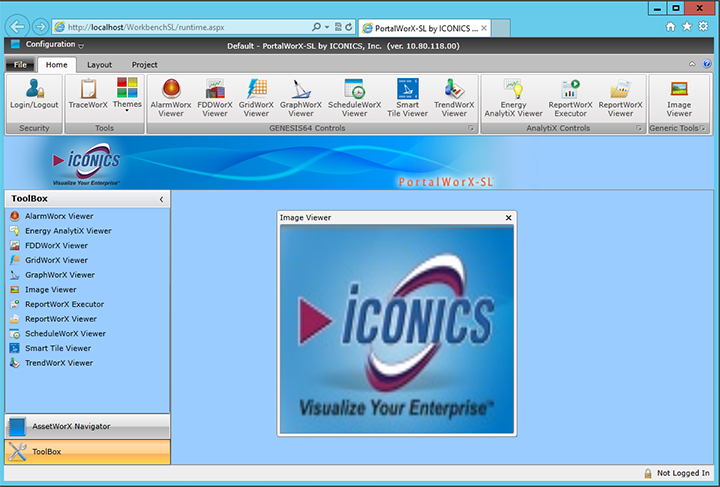Open the AssetWorX Navigator pane

pos(87,426)
